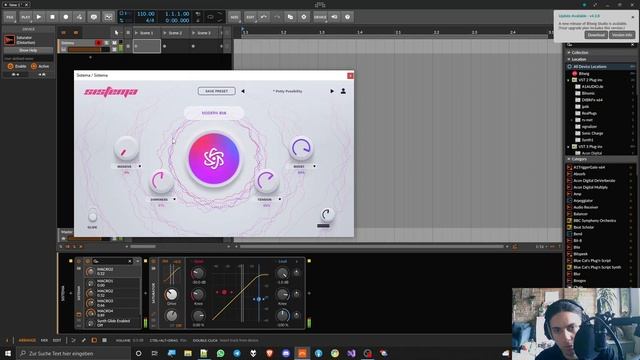Viewport: 640px width, 360px height.
Task: Open dropdown arrow beside BOOST label
Action: coord(314,167)
